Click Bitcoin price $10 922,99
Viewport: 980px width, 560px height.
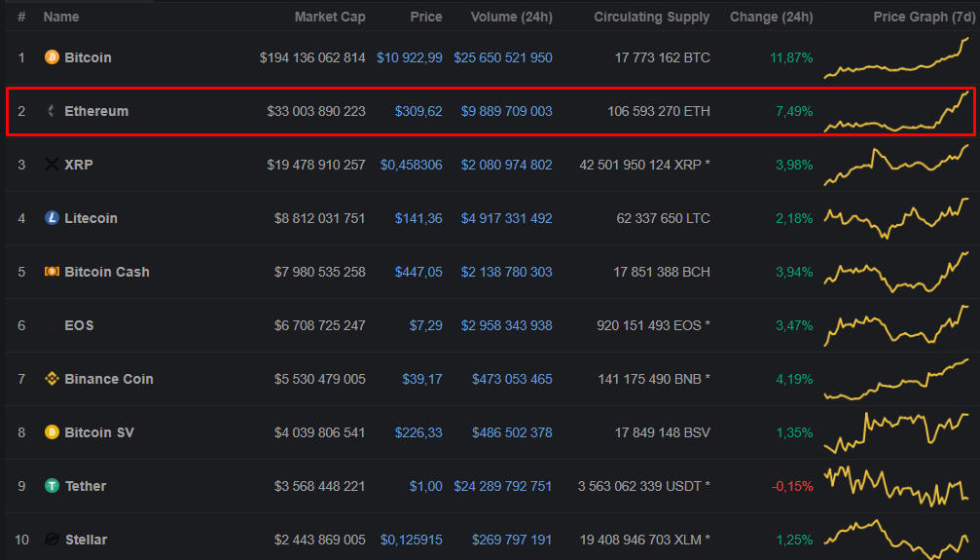click(410, 57)
